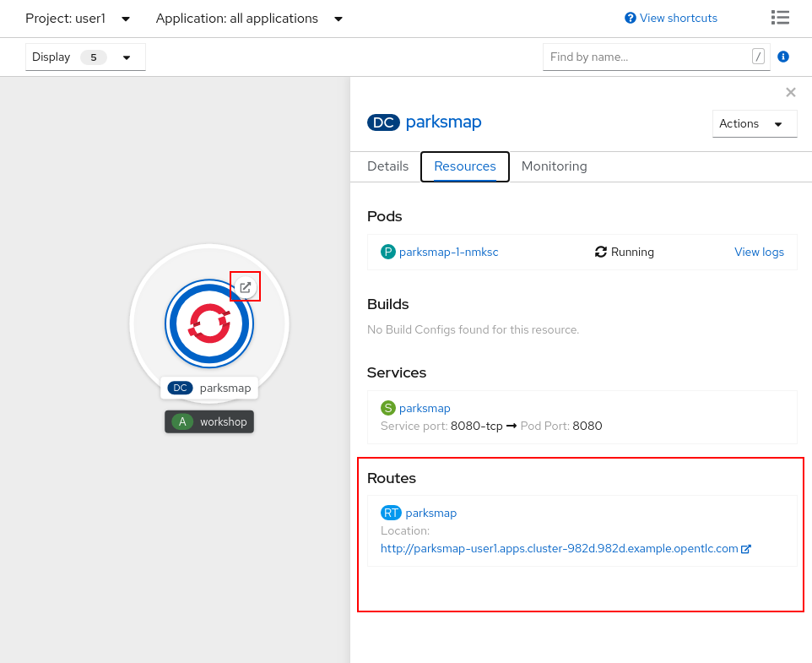Click the blue info icon beside search

(x=782, y=57)
